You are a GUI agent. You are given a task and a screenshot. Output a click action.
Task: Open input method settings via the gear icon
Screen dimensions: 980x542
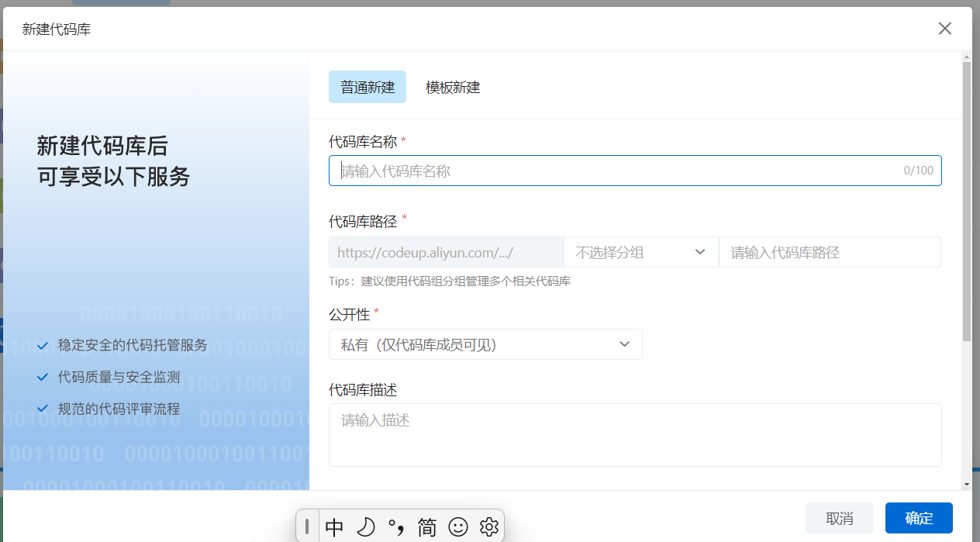(489, 526)
